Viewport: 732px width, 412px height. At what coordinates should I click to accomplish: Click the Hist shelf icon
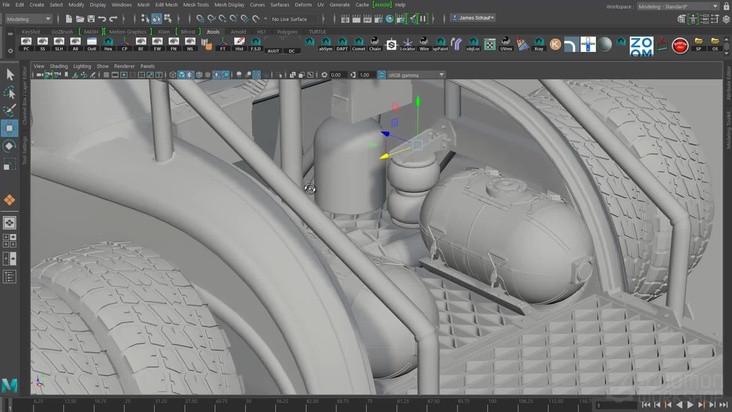click(x=239, y=44)
